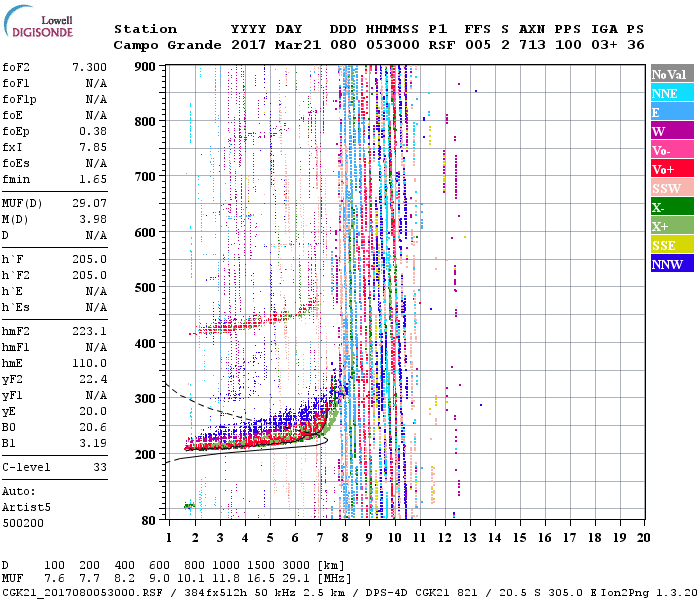Select the Vo- legend swatch
The image size is (700, 600).
click(x=672, y=150)
